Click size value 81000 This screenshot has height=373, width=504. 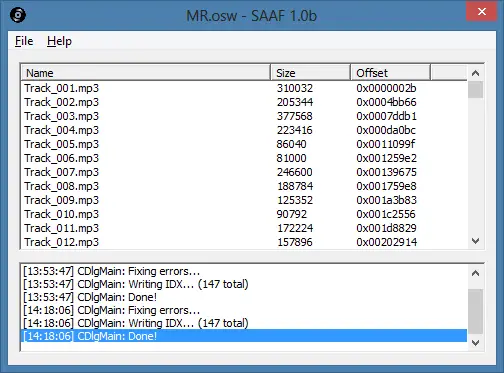pyautogui.click(x=291, y=158)
